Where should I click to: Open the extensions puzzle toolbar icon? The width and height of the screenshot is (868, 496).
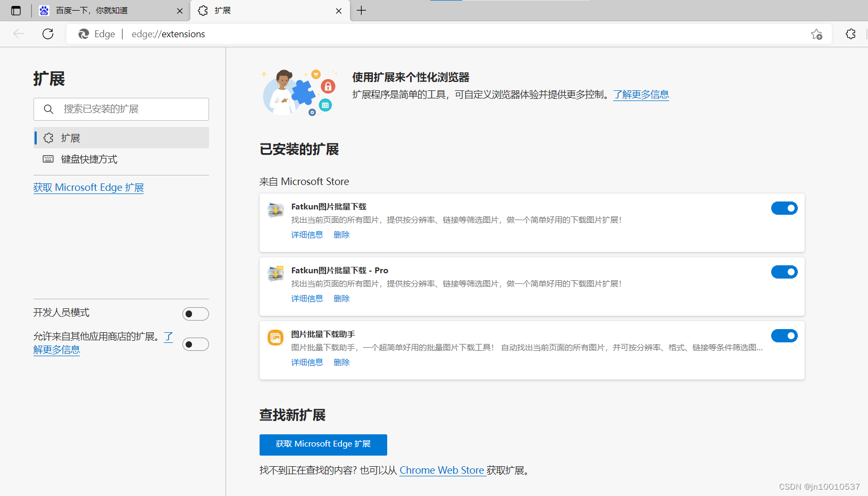(x=850, y=34)
